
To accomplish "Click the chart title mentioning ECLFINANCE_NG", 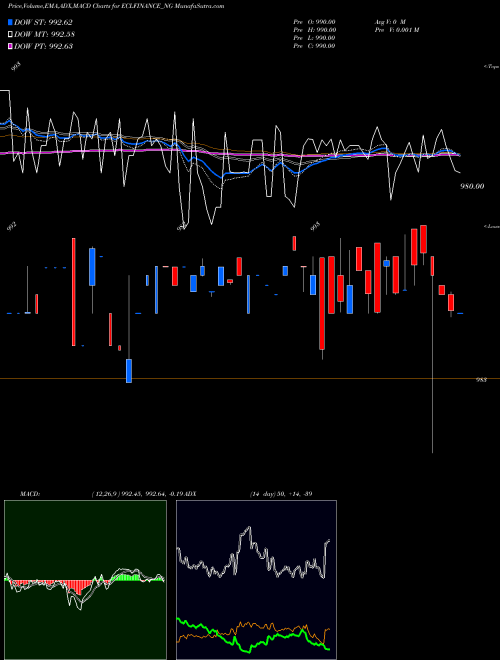I will [116, 6].
